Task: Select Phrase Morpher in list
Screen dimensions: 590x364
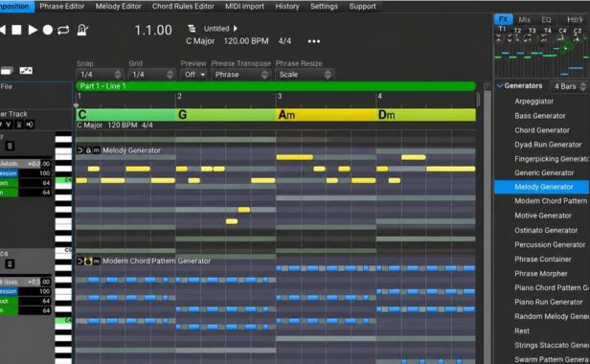Action: [x=541, y=274]
